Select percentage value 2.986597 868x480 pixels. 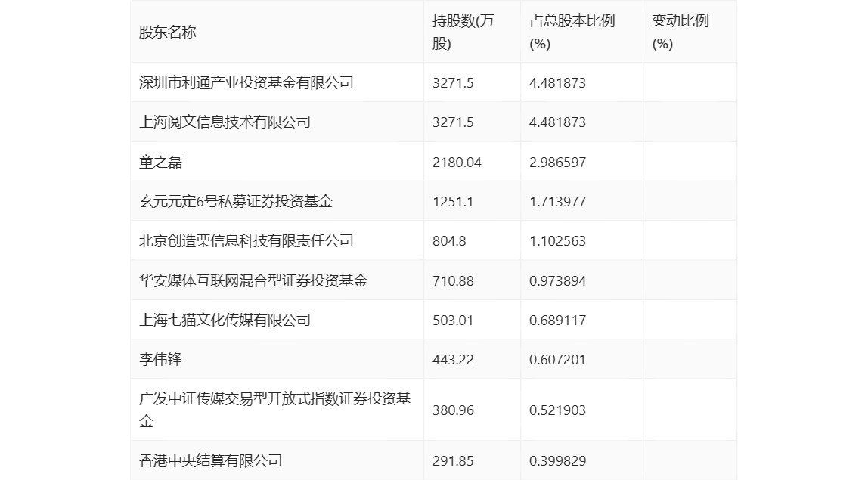point(557,162)
